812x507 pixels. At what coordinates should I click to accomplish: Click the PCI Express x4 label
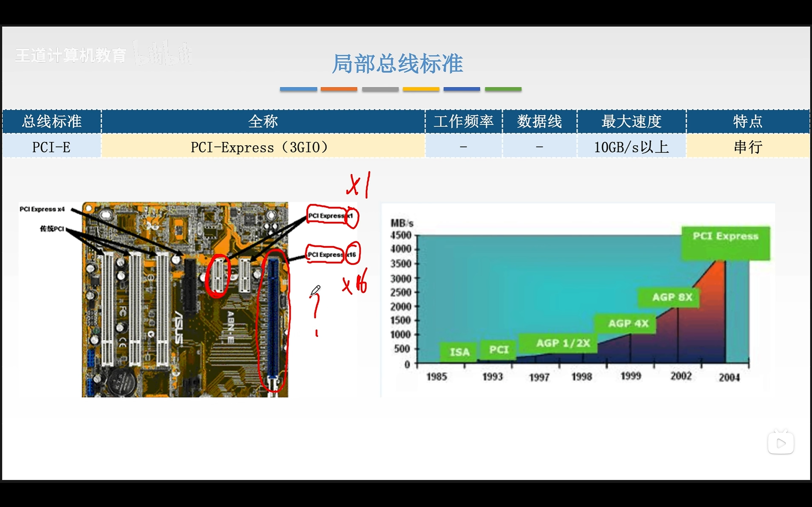pos(42,209)
